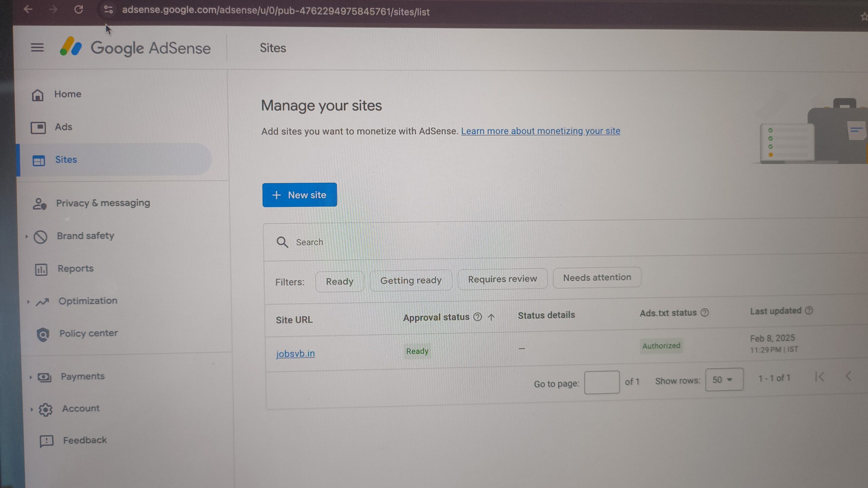
Task: Click the browser reload icon
Action: pos(79,9)
